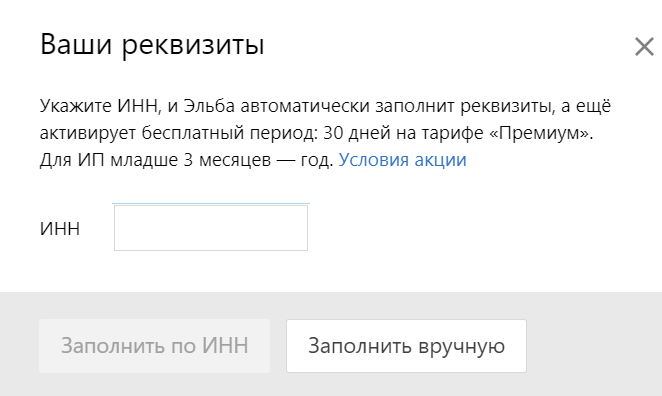Click inside the ИНН input field

pos(211,228)
